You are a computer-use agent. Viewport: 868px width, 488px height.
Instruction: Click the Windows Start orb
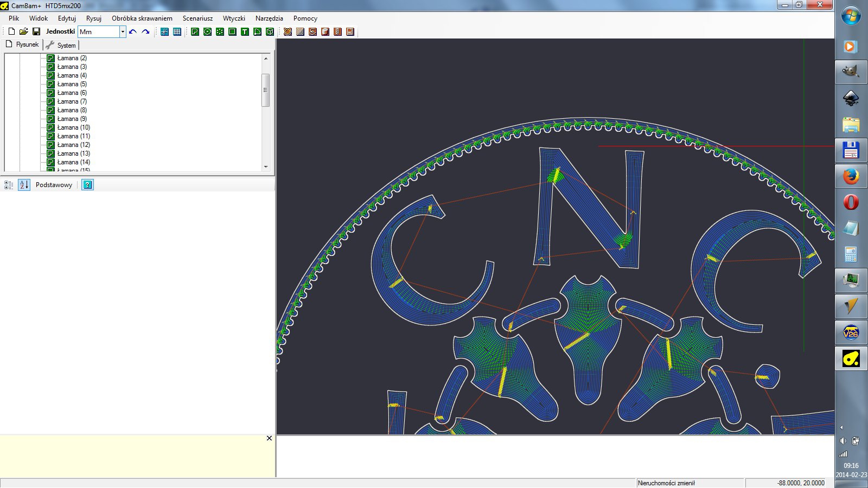[x=851, y=15]
